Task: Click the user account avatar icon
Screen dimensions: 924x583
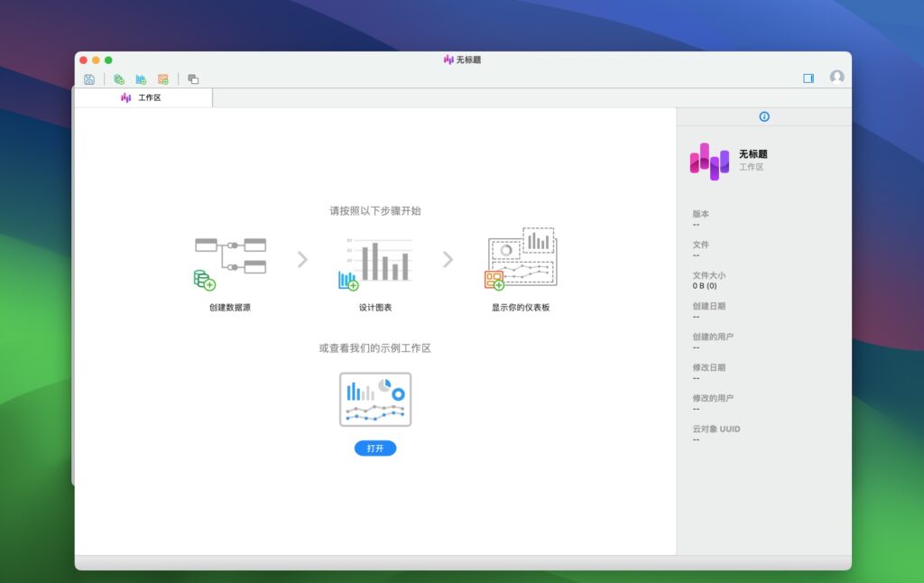Action: (x=836, y=78)
